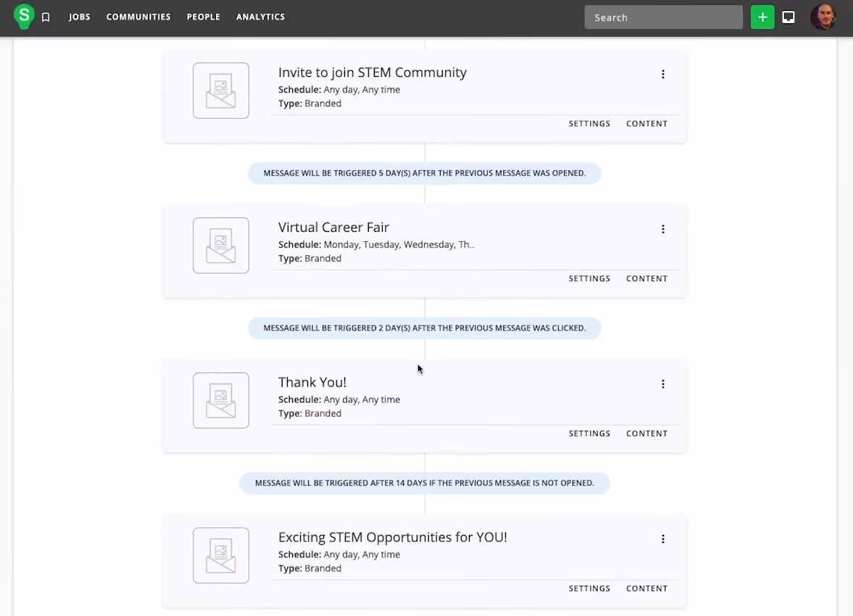Select the 'Virtual Career Fair' title
The width and height of the screenshot is (853, 616).
333,227
